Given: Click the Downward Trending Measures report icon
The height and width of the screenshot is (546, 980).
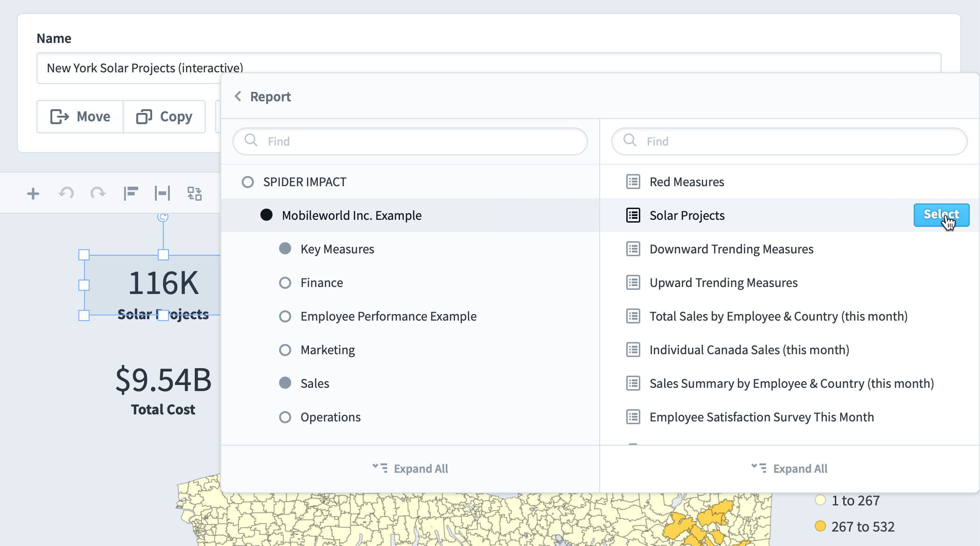Looking at the screenshot, I should pyautogui.click(x=633, y=249).
